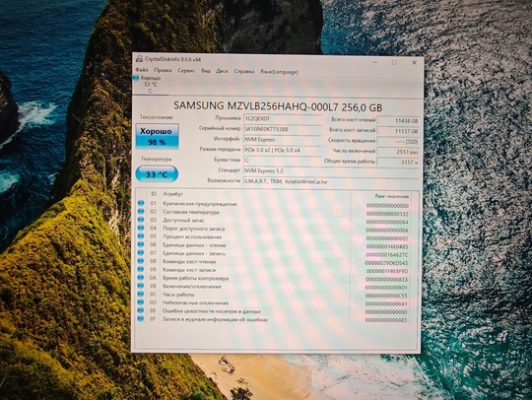The width and height of the screenshot is (532, 400).
Task: Click status icon for Критическое предупреждение row
Action: (141, 203)
